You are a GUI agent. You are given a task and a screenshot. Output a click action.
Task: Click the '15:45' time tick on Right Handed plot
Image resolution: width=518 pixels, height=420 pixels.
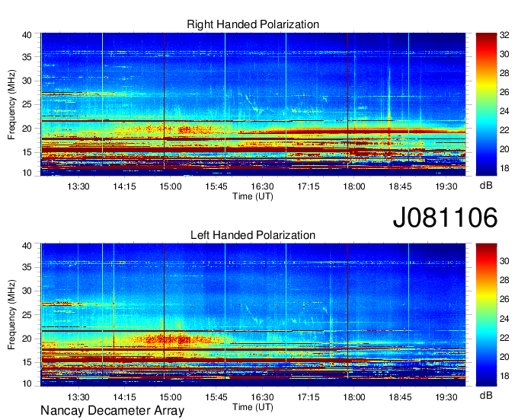[x=216, y=186]
